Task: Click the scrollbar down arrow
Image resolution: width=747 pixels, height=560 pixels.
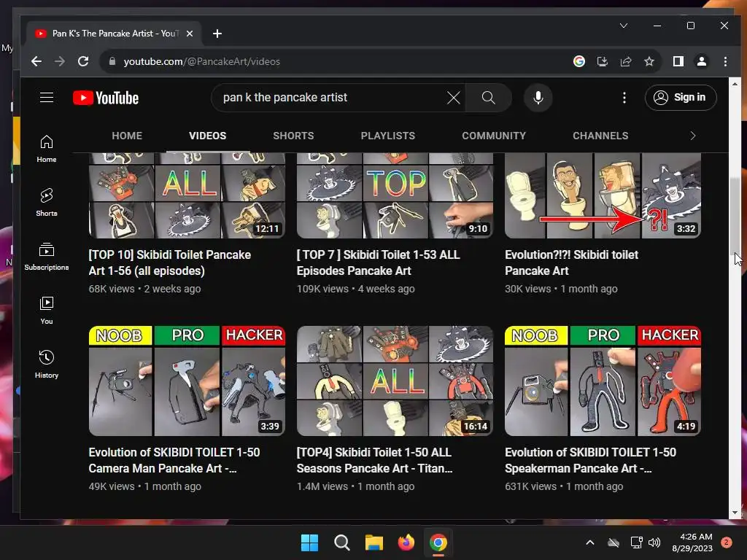Action: coord(735,513)
